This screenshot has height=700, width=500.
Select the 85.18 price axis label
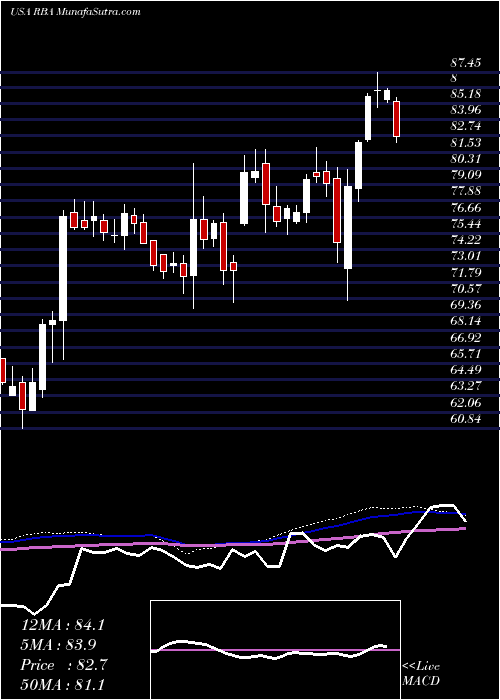[466, 94]
